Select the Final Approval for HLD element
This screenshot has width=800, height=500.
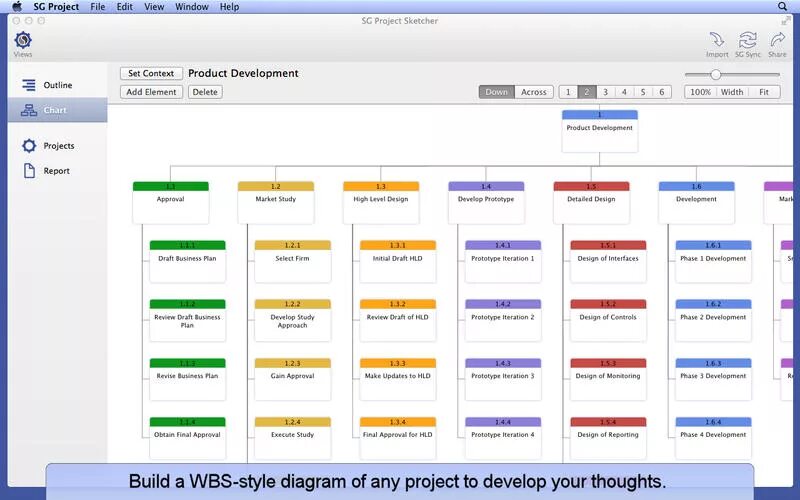[397, 438]
